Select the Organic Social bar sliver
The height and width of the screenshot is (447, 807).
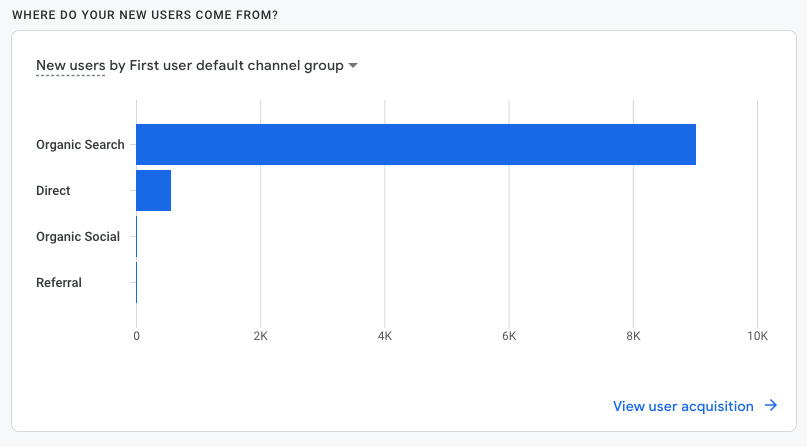[x=137, y=237]
